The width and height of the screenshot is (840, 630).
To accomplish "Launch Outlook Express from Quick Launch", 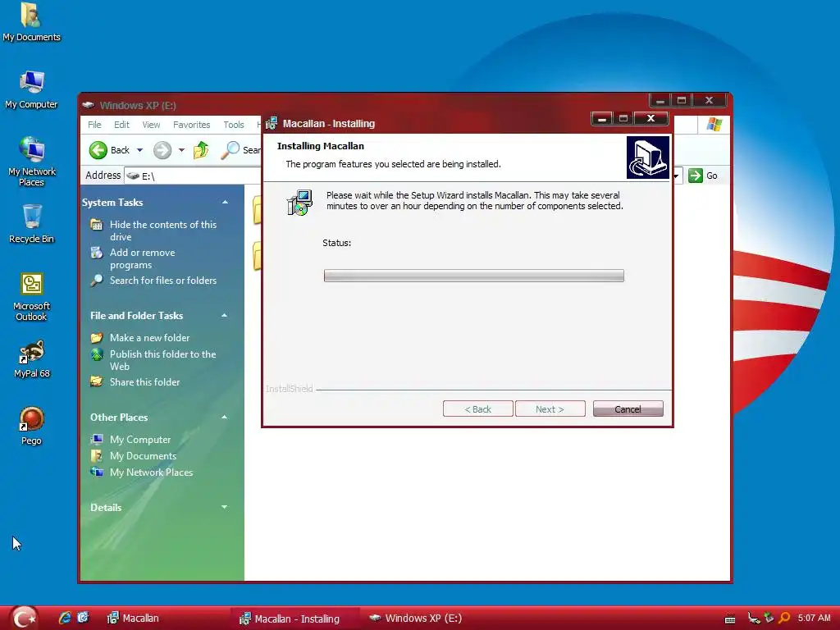I will click(83, 618).
